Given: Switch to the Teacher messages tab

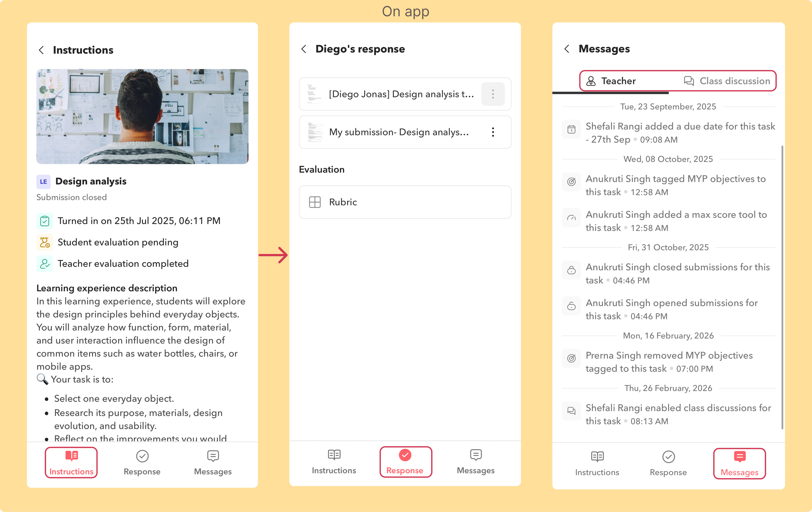Looking at the screenshot, I should 611,81.
